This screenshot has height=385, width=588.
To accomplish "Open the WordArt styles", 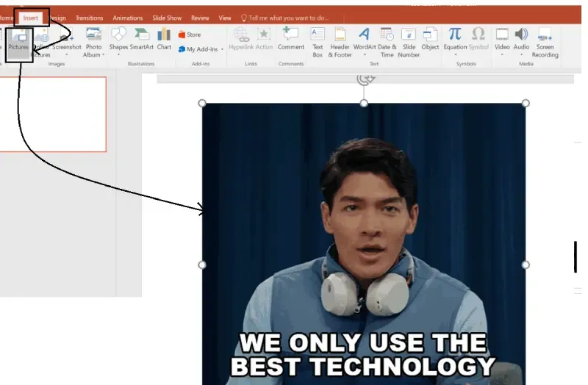I will [364, 42].
